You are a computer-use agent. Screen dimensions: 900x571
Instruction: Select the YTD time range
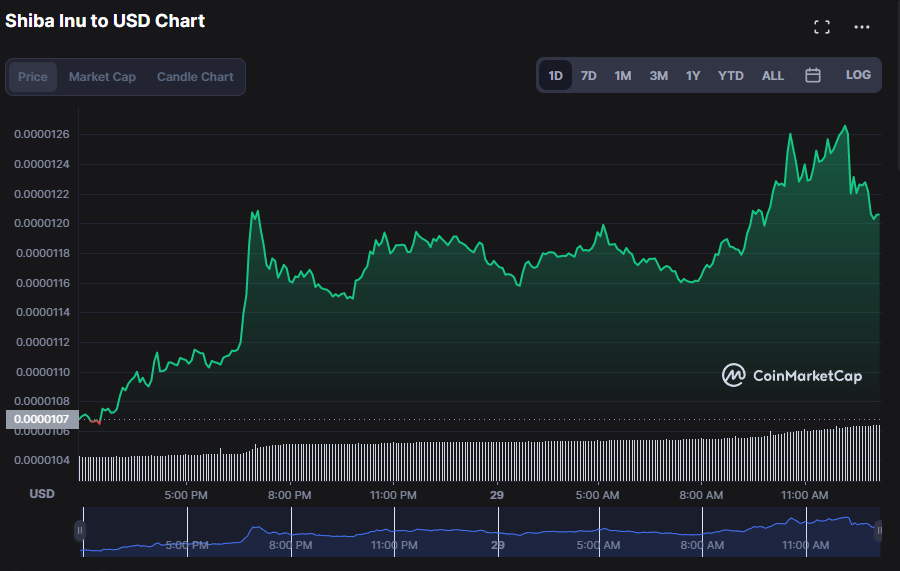[x=731, y=75]
